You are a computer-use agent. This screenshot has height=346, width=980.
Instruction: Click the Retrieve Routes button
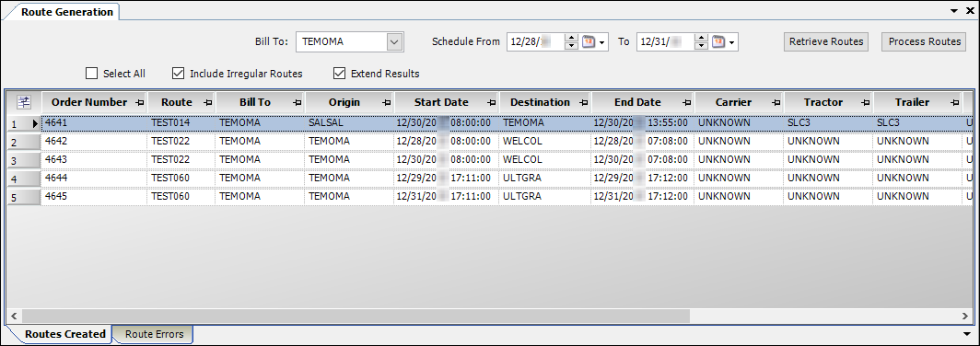click(826, 41)
